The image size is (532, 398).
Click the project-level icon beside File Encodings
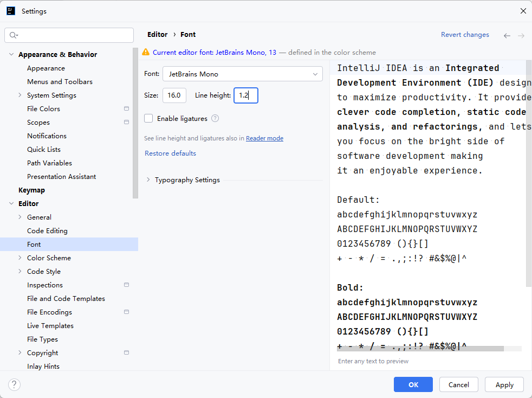(x=127, y=312)
